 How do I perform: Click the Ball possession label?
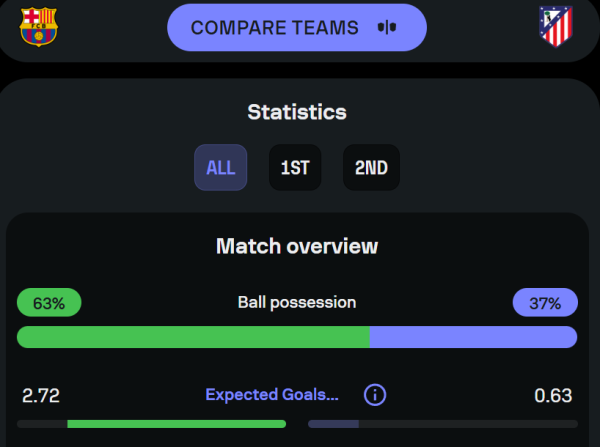[x=297, y=303]
